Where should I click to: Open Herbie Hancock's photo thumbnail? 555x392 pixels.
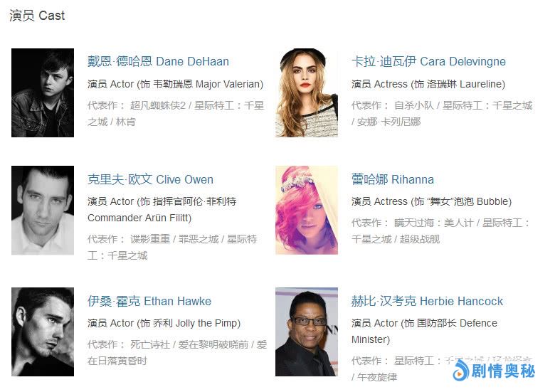pyautogui.click(x=307, y=332)
